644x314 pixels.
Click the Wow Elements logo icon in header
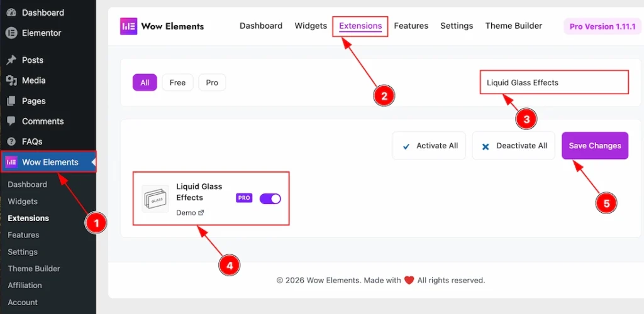click(x=128, y=26)
